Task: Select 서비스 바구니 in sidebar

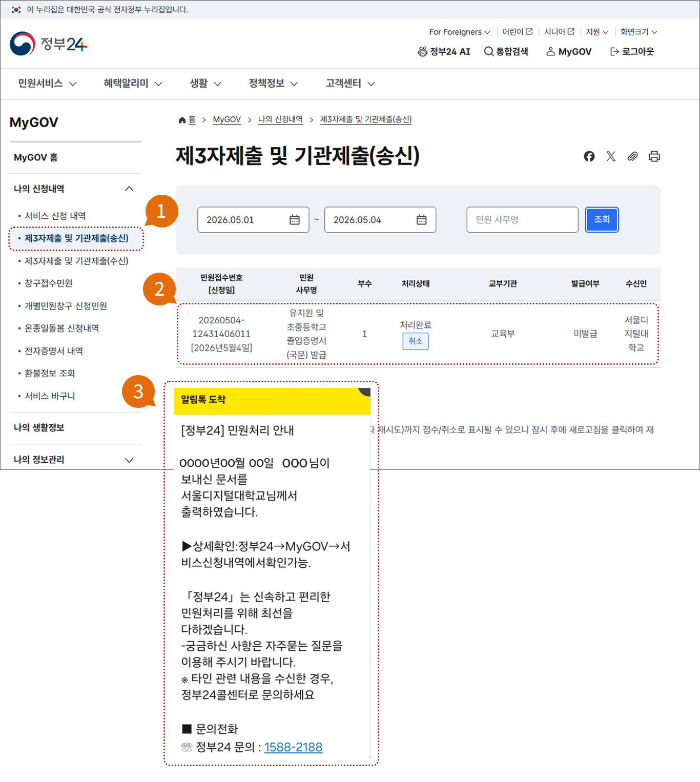Action: 49,396
